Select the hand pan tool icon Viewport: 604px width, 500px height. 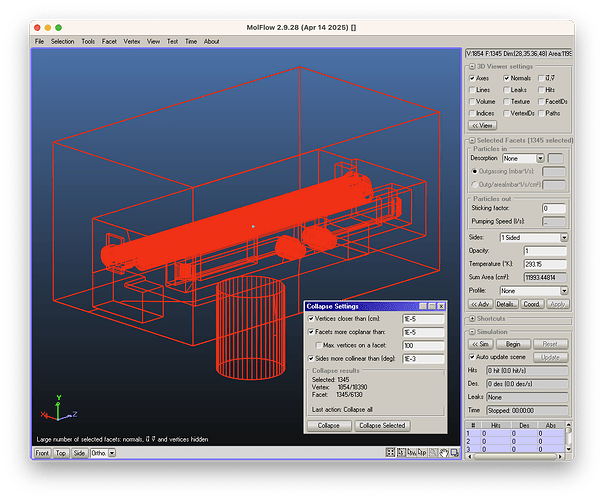click(x=444, y=452)
